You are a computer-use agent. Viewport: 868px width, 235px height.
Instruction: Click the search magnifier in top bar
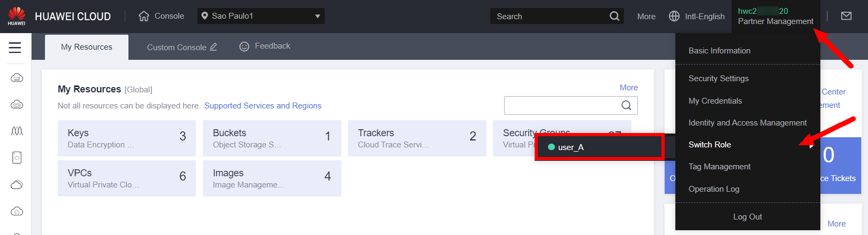pos(614,16)
